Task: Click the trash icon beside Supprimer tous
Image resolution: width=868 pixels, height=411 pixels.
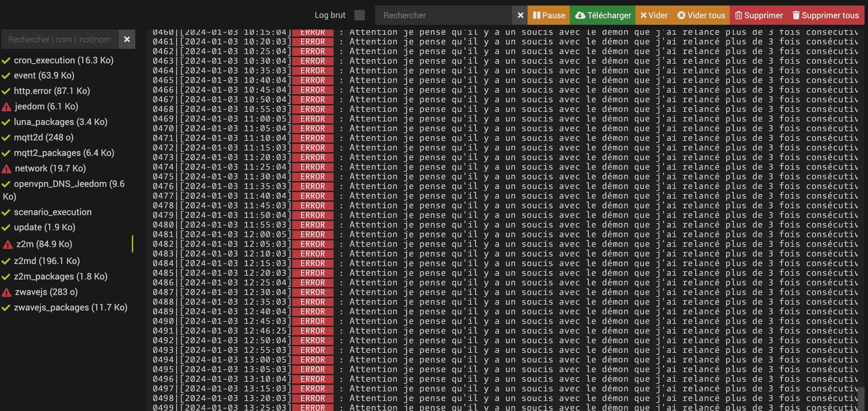Action: click(x=796, y=15)
